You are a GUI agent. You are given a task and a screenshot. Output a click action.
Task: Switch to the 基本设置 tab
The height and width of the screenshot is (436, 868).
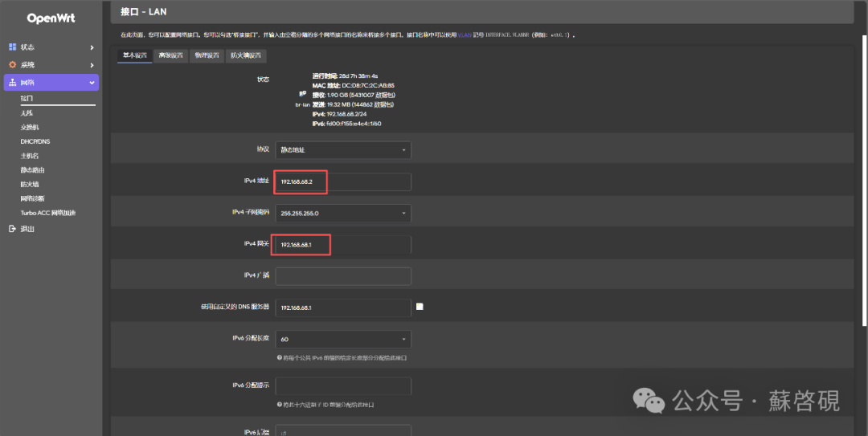(x=134, y=55)
